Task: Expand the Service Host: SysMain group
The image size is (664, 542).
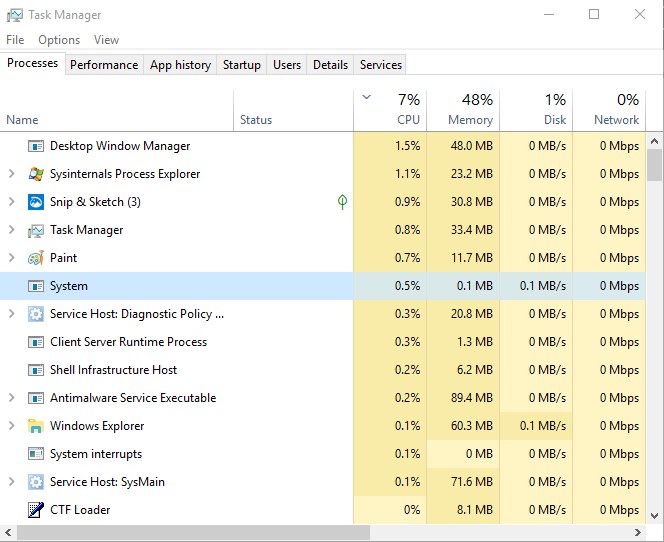Action: click(11, 481)
